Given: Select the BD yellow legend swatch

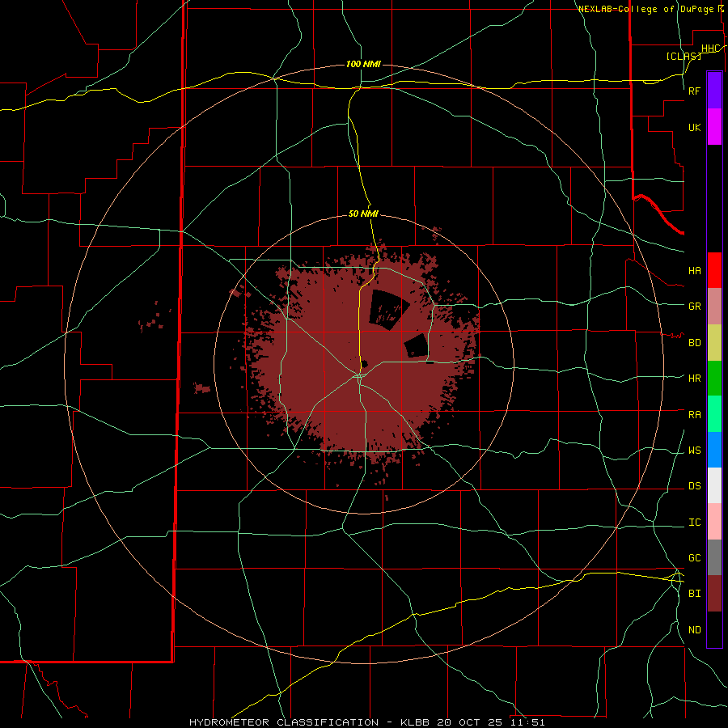Looking at the screenshot, I should click(x=714, y=342).
